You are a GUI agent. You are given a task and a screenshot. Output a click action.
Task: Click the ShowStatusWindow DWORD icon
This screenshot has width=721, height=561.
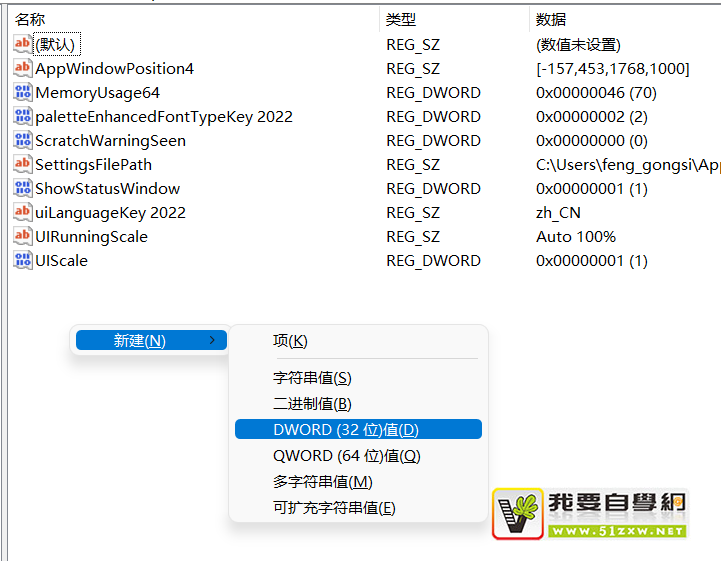click(23, 188)
